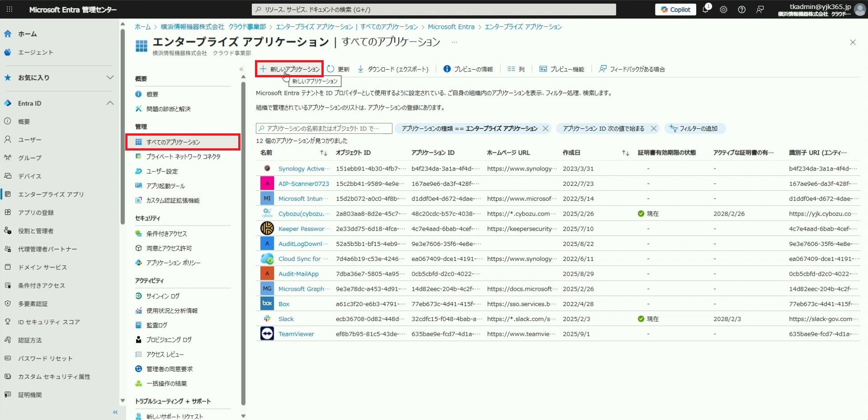
Task: Open the settings gear icon
Action: 723,9
